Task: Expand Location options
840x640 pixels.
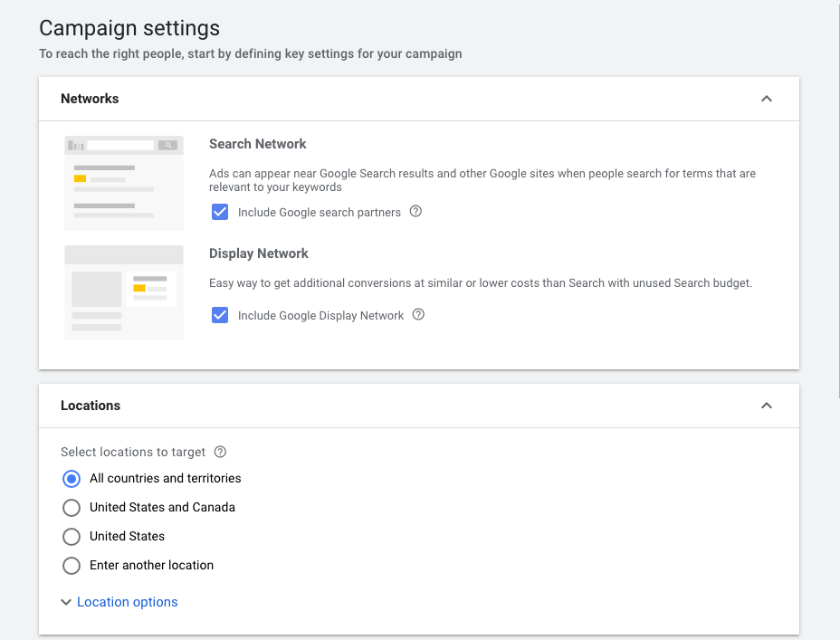Action: coord(127,602)
